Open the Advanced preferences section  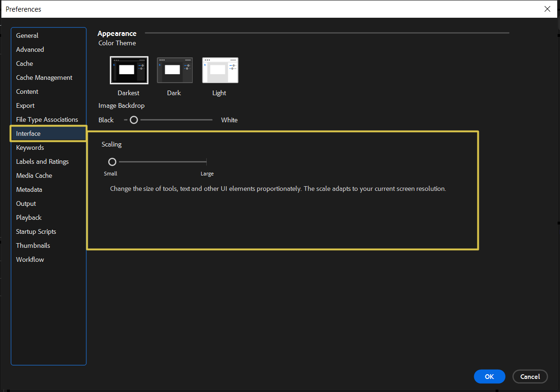[30, 49]
